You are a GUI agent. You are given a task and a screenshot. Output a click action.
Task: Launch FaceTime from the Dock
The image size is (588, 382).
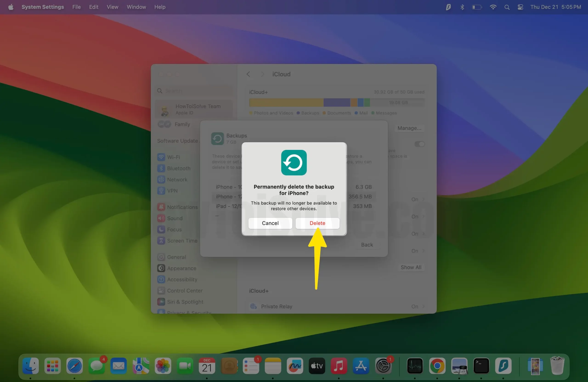pos(185,365)
